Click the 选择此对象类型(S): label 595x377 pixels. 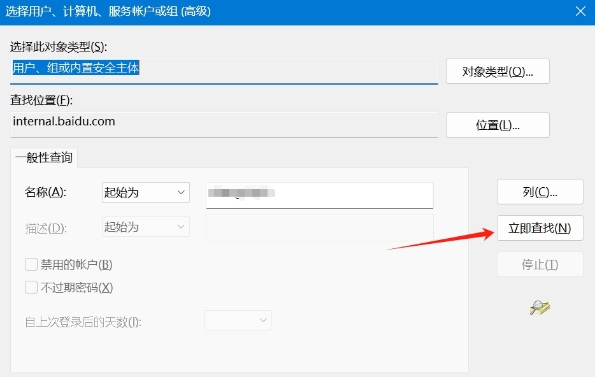(x=58, y=47)
